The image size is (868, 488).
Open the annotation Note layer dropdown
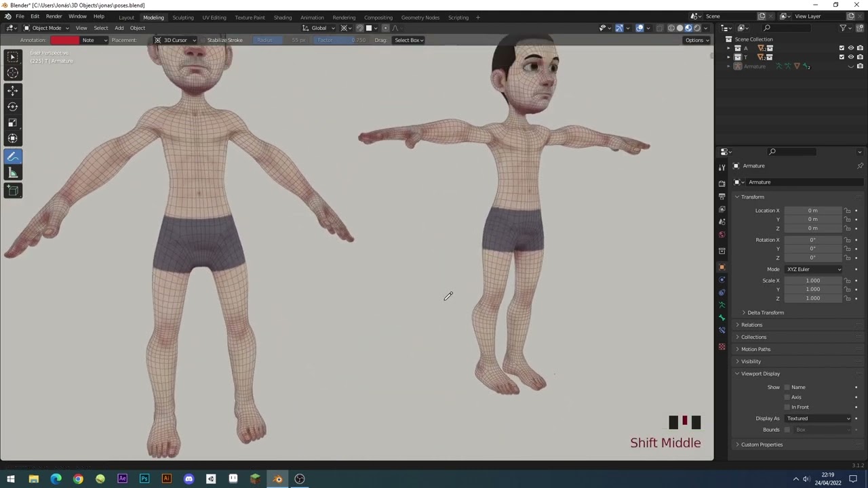95,40
